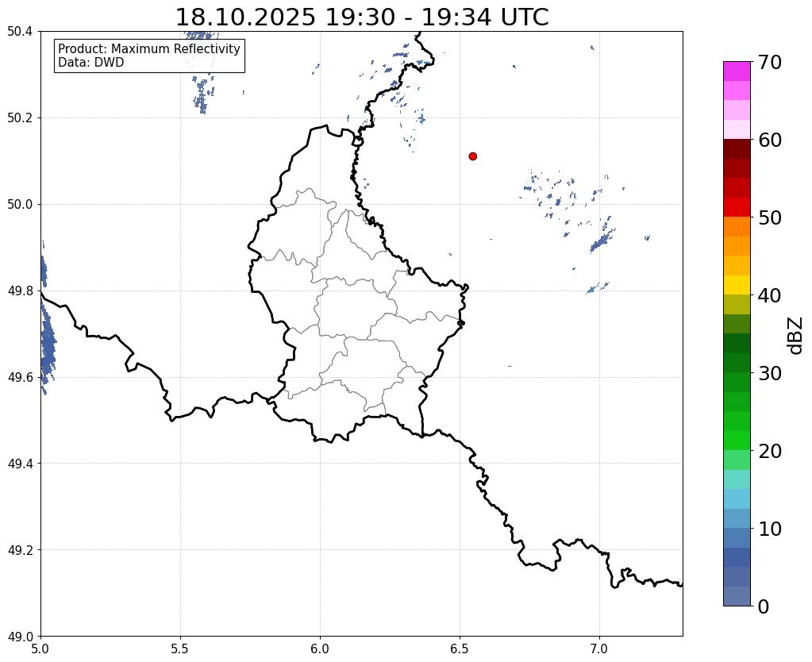Click the 70 tick label on colorbar
The height and width of the screenshot is (662, 812).
point(770,62)
